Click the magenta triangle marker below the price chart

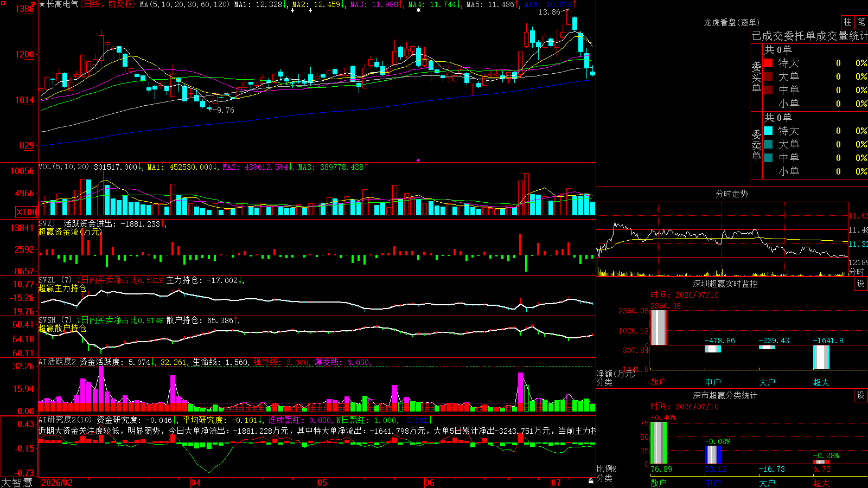pos(418,160)
